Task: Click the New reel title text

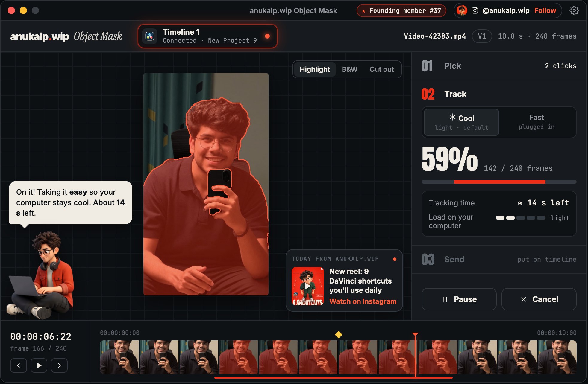Action: tap(360, 281)
